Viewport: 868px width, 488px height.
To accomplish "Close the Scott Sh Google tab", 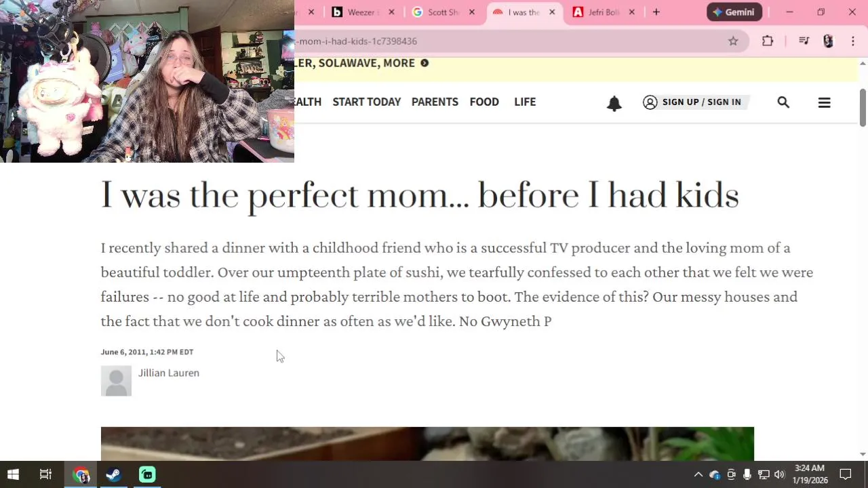I will (471, 12).
